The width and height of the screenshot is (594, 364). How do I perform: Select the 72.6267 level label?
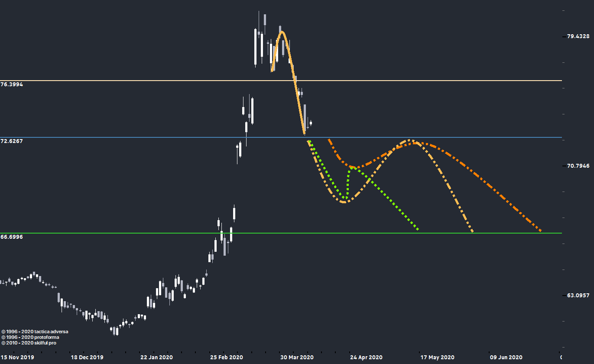click(12, 141)
